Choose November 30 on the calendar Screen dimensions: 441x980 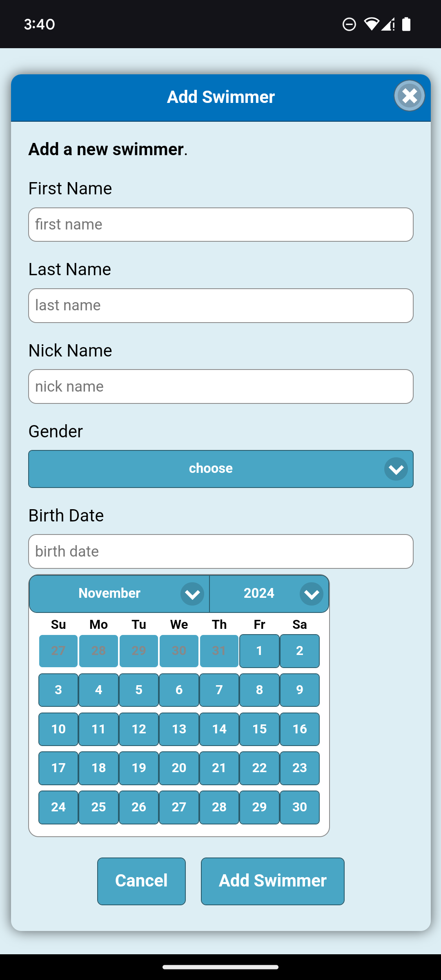point(299,807)
